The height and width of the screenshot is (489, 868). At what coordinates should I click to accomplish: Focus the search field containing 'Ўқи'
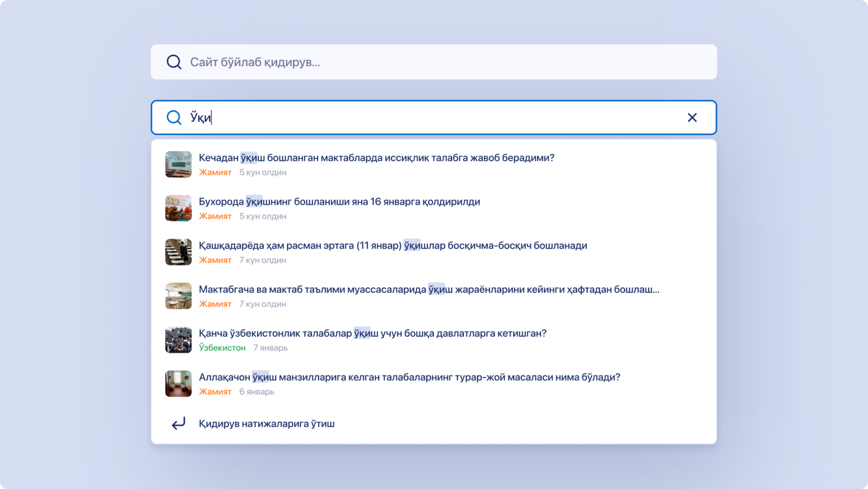point(434,117)
